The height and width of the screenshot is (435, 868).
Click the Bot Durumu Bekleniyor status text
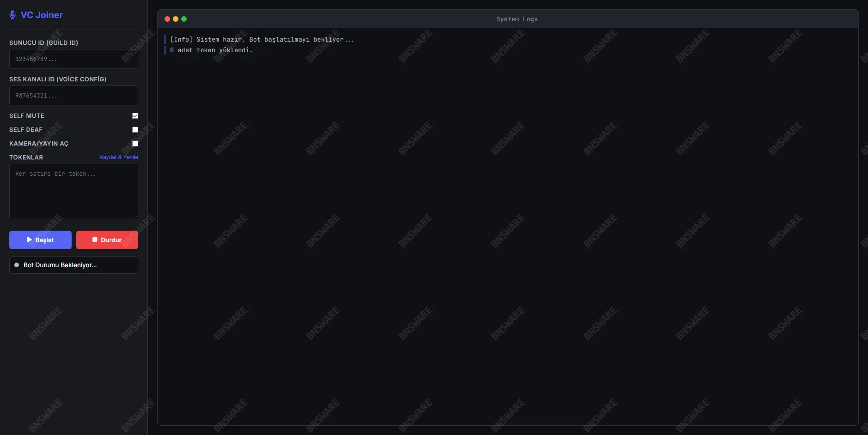(x=60, y=265)
